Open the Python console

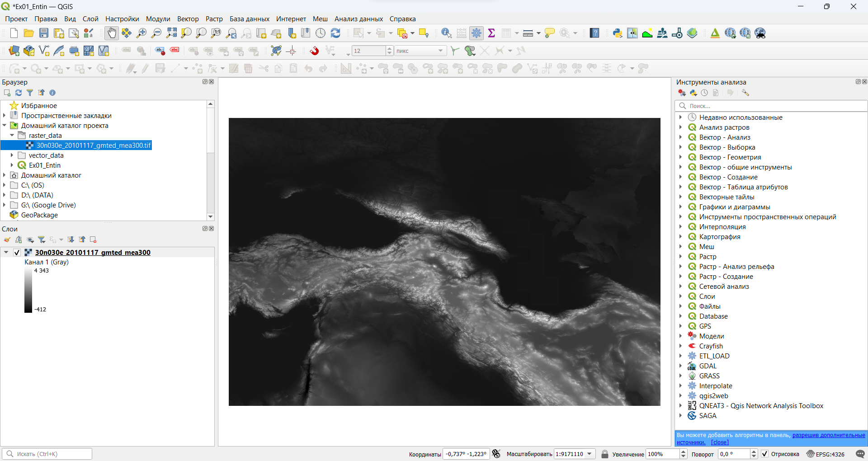point(618,33)
